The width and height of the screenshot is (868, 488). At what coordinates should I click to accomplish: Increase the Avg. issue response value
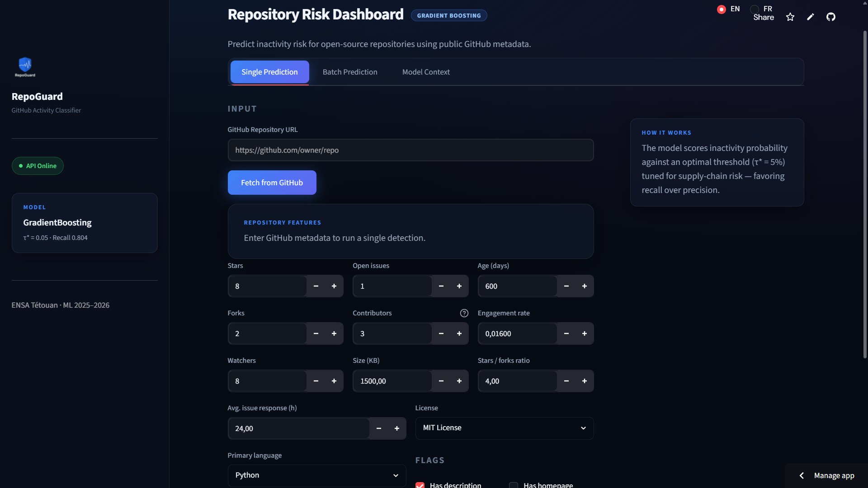coord(397,428)
